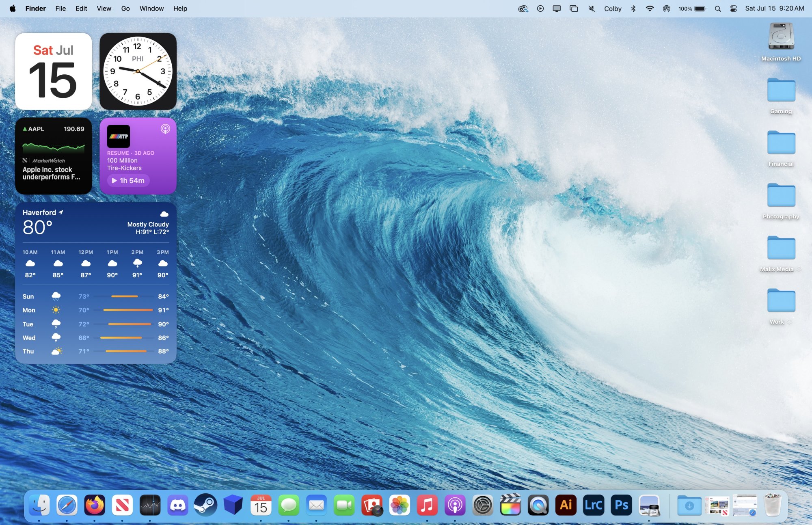
Task: Open the Apple Inc. stock news headline
Action: pos(51,173)
